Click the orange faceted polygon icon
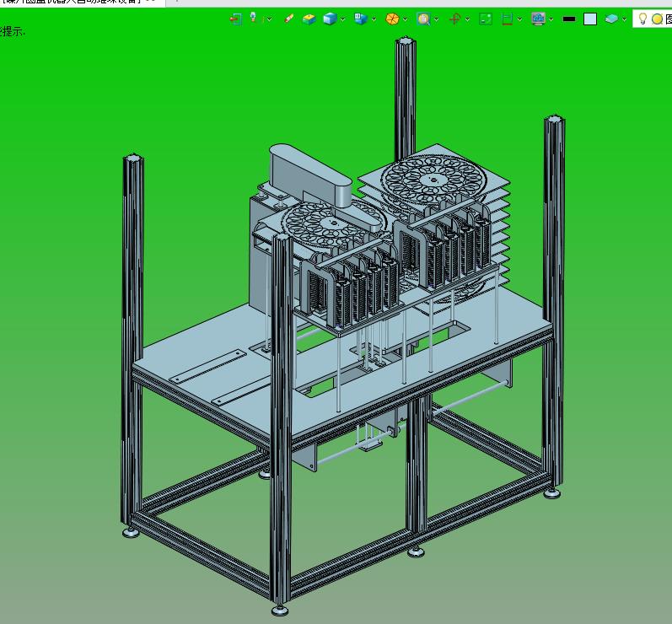The height and width of the screenshot is (624, 672). (392, 19)
